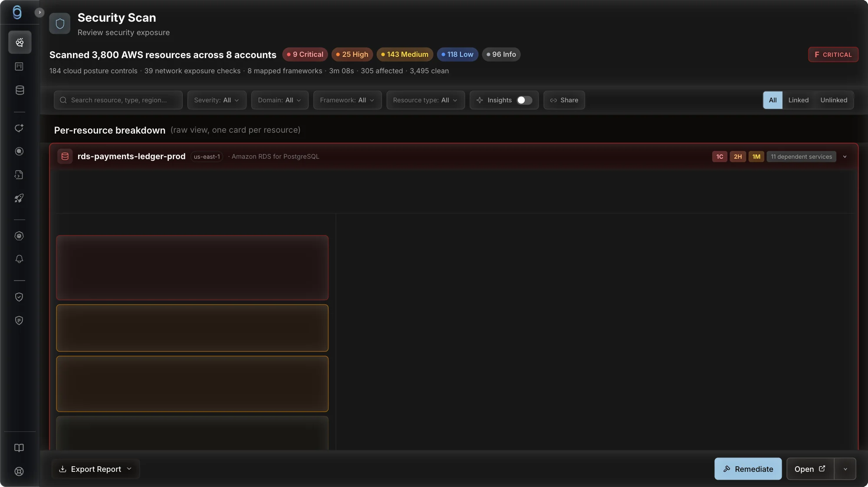The height and width of the screenshot is (487, 868).
Task: Open the code file sidebar icon
Action: tap(19, 175)
